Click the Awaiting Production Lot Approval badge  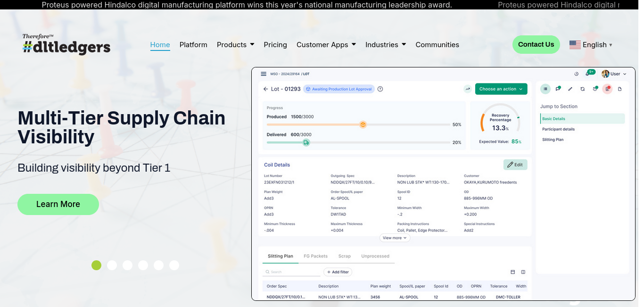point(339,89)
